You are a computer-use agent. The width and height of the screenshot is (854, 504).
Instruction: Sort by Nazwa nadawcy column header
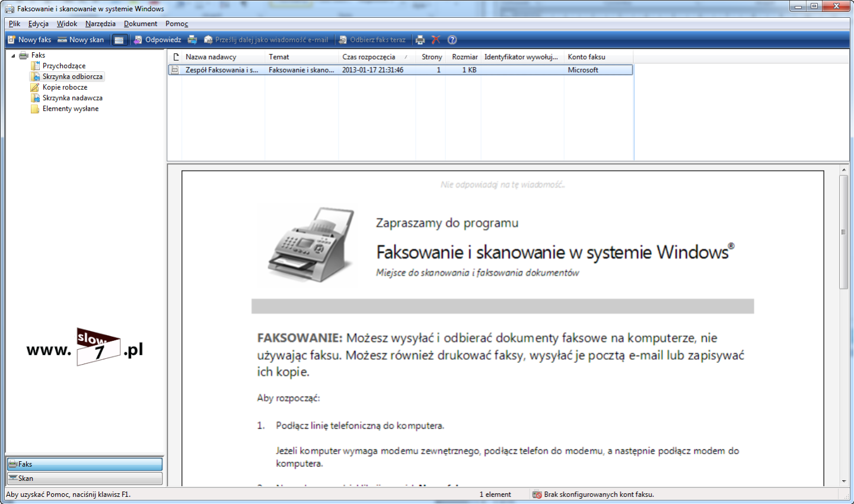(223, 57)
